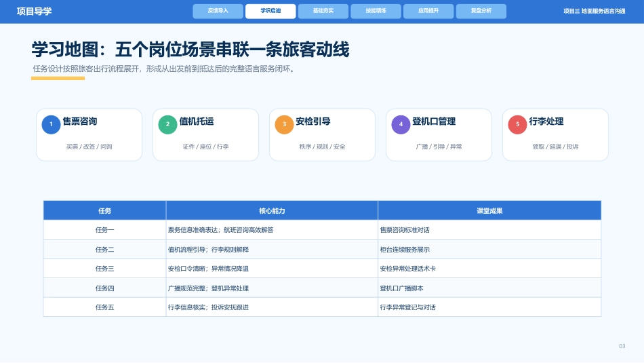The height and width of the screenshot is (363, 644).
Task: Click the 秩序 / 规则 / 安全 subtitle
Action: point(323,147)
